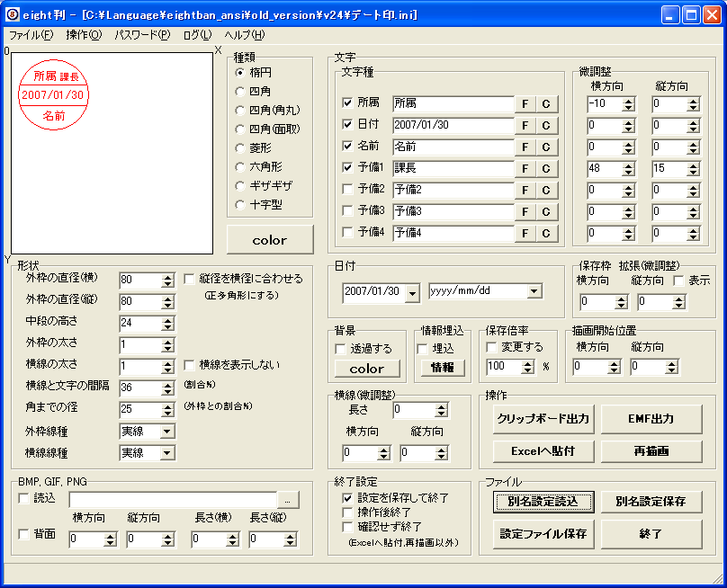Check the 読込 image load checkbox
Image resolution: width=727 pixels, height=588 pixels.
point(23,499)
